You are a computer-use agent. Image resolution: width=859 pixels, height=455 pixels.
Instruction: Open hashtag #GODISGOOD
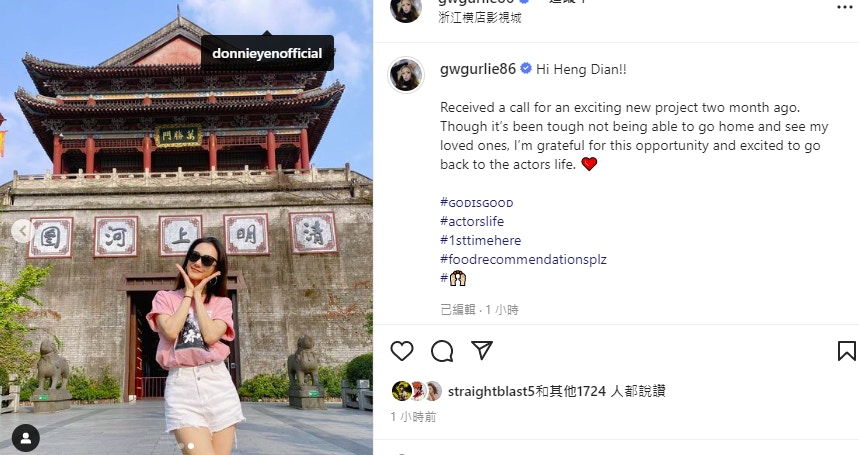(477, 203)
